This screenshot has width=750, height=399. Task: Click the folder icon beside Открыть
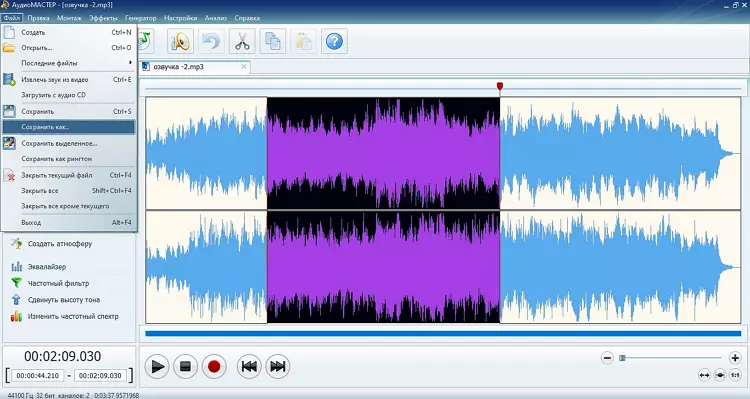9,47
